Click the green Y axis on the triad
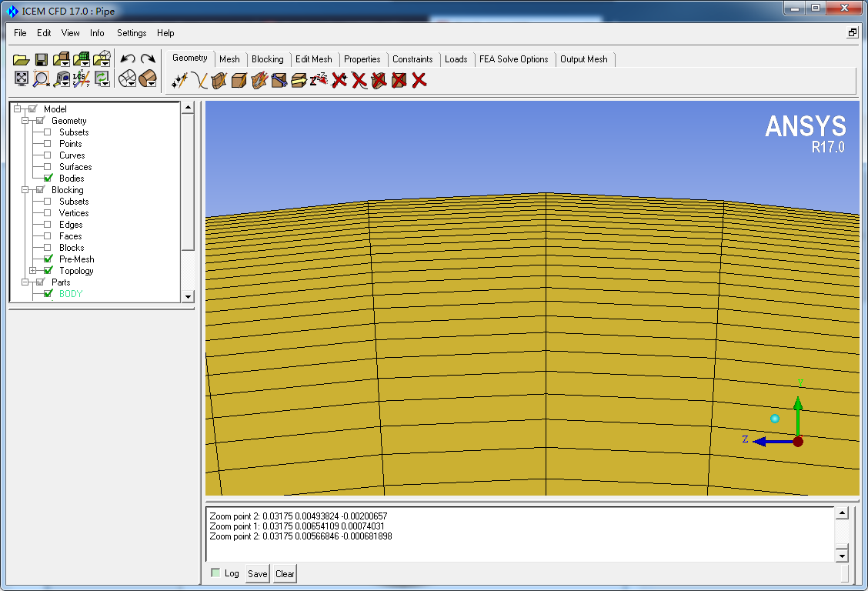The image size is (868, 591). click(798, 416)
